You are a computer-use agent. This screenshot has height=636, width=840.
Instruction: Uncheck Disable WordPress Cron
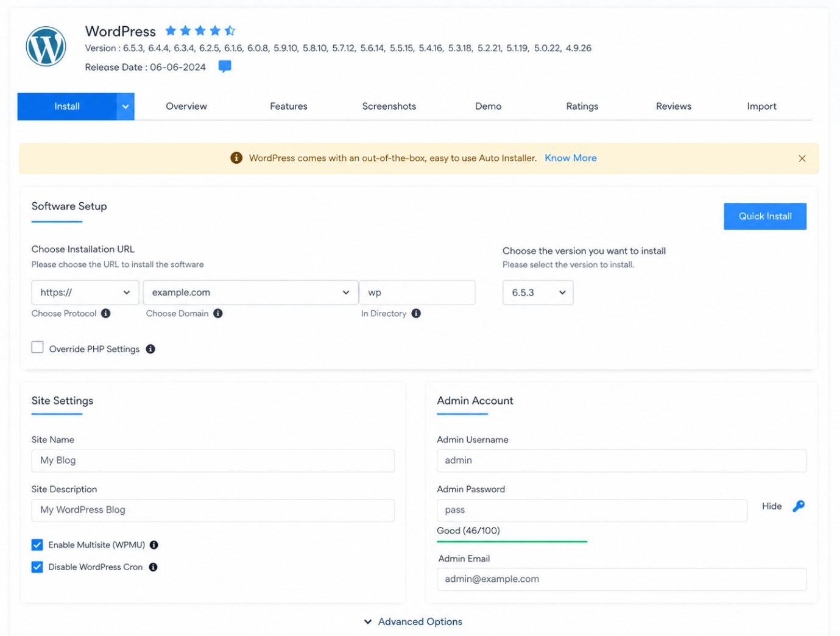[x=37, y=567]
